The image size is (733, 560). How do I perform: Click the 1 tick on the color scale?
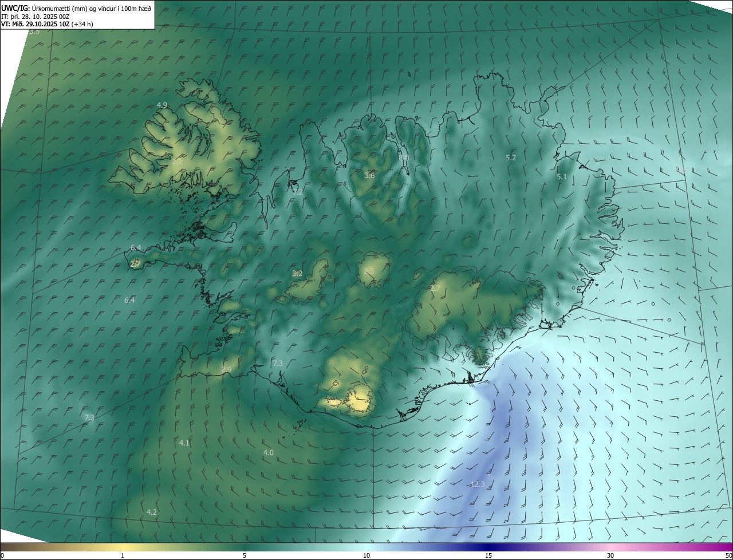123,555
